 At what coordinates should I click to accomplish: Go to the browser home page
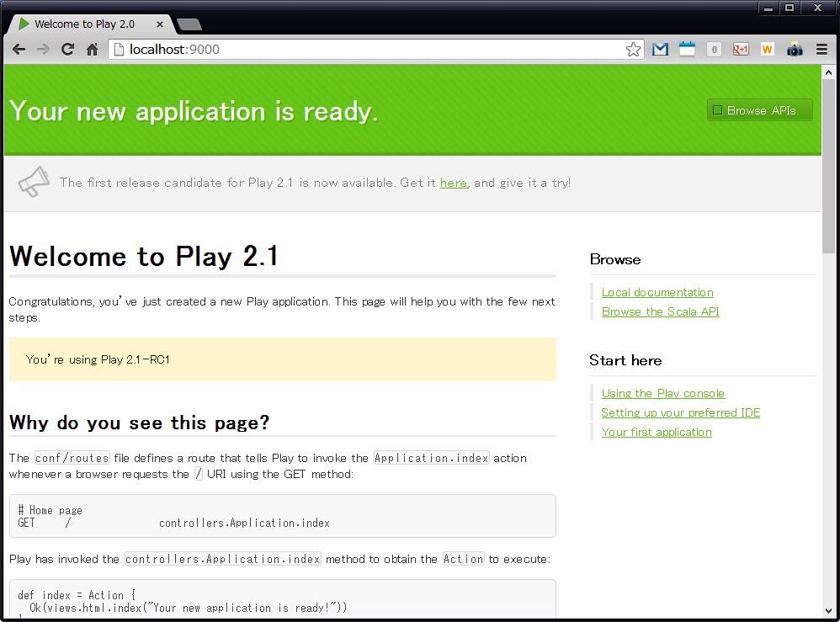93,50
